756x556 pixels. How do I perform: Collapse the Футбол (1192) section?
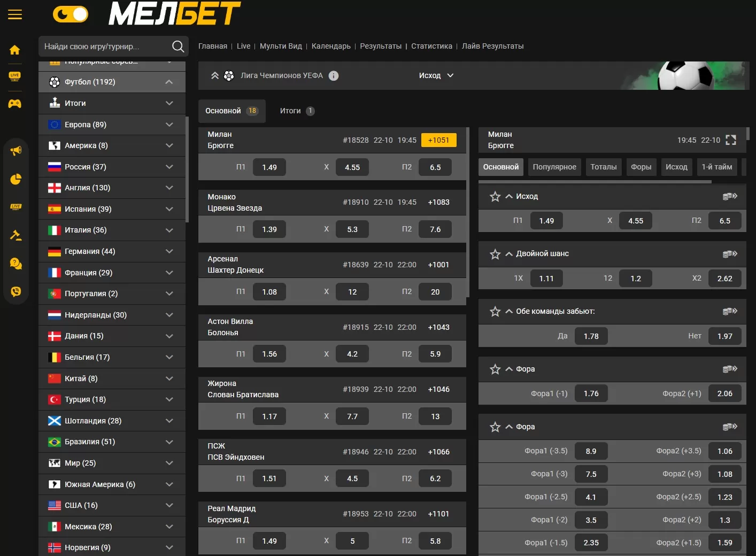(x=169, y=82)
